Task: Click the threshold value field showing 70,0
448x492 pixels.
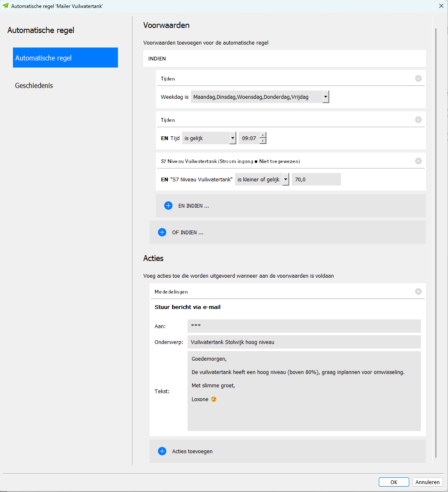Action: pos(316,180)
